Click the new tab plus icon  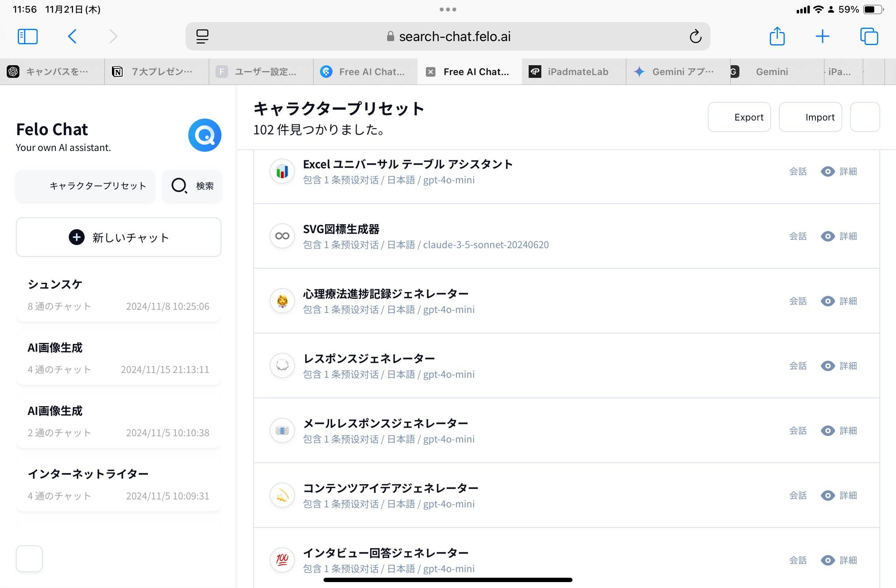(x=822, y=36)
